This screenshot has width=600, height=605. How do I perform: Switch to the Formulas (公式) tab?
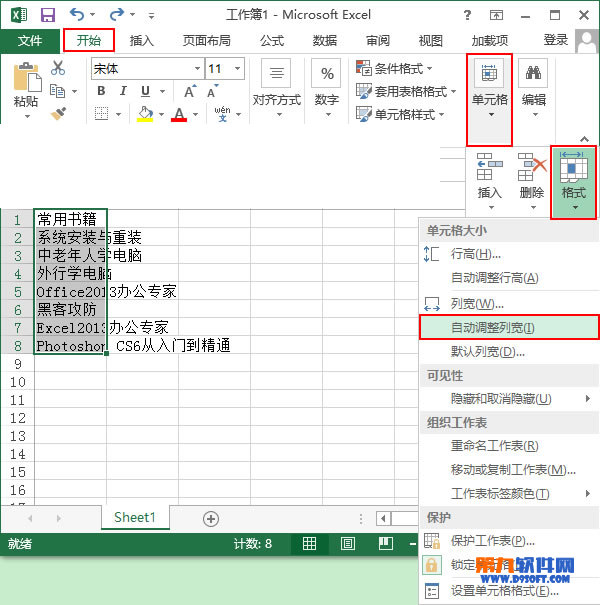pyautogui.click(x=272, y=40)
